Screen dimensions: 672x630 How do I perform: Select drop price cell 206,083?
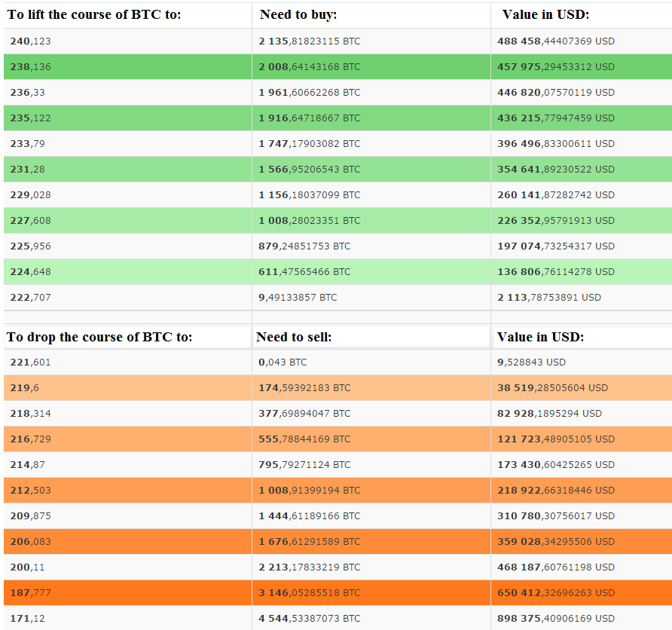pos(30,542)
